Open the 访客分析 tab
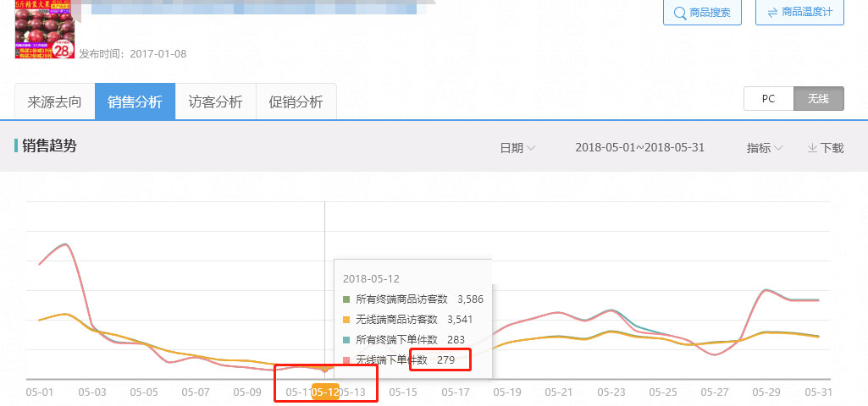The height and width of the screenshot is (406, 868). tap(215, 102)
